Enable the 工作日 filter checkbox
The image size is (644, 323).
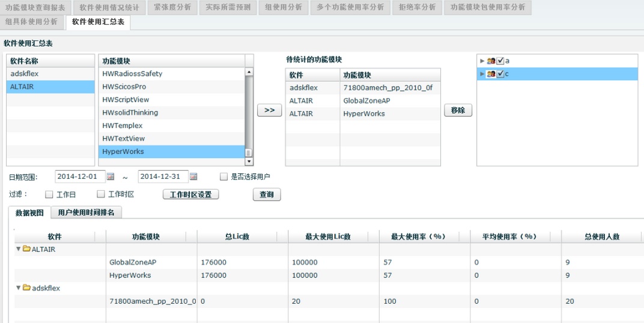tap(50, 194)
